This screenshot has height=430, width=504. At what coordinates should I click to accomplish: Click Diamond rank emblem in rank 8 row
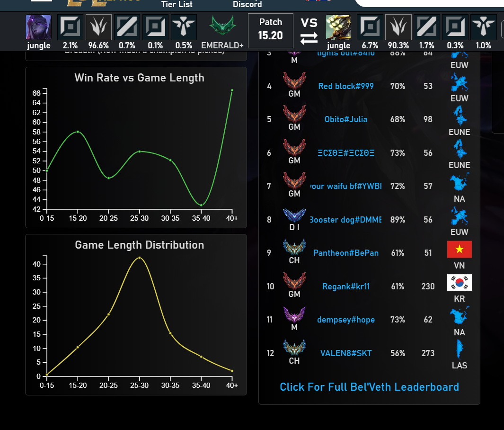[294, 215]
